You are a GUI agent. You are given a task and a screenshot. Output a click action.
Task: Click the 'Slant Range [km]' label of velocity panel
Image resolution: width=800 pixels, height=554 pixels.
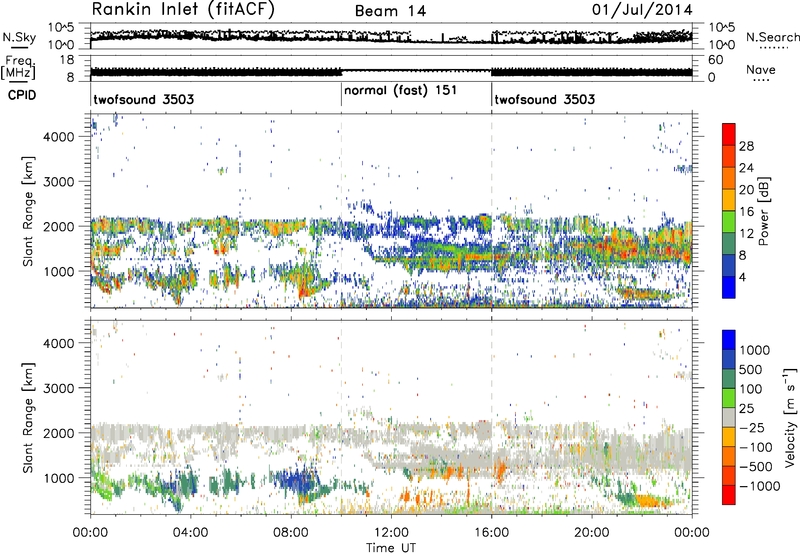coord(28,417)
